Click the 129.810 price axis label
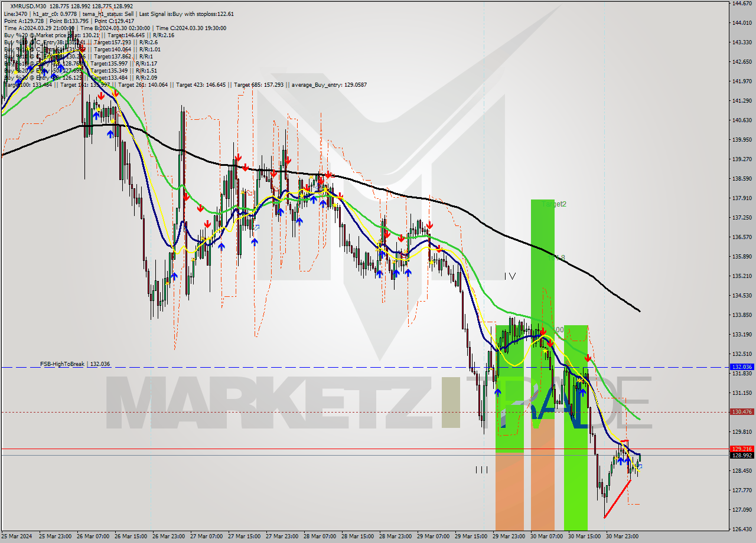Screen dimensions: 756x543 click(x=742, y=432)
